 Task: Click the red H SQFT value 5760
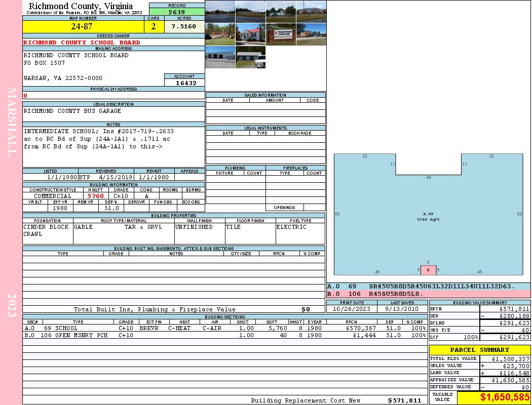95,196
